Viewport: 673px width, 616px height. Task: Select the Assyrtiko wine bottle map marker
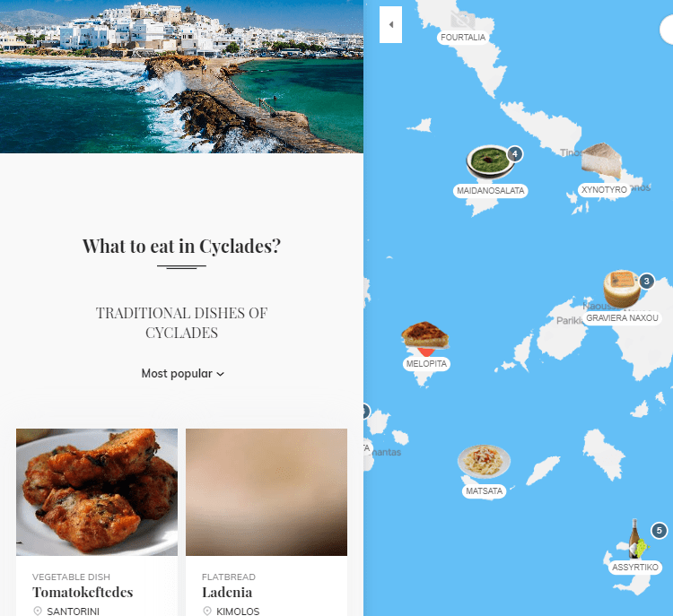(637, 539)
